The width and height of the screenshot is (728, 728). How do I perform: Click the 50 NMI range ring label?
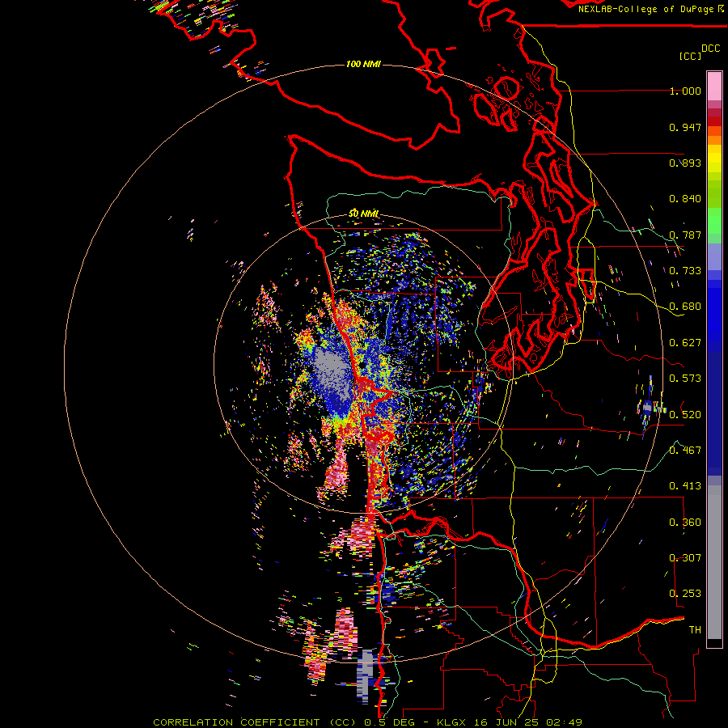click(x=363, y=214)
